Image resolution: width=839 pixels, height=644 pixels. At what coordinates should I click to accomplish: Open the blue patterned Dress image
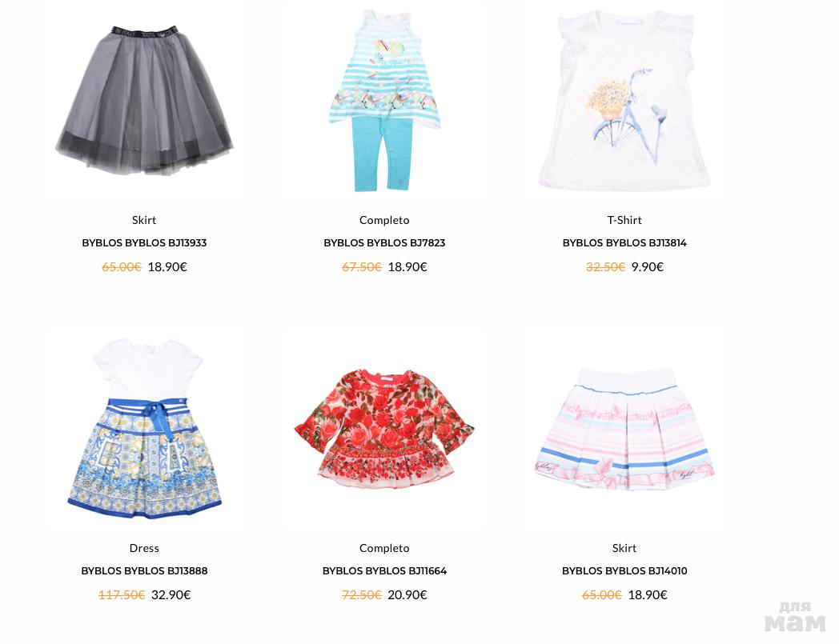[144, 429]
